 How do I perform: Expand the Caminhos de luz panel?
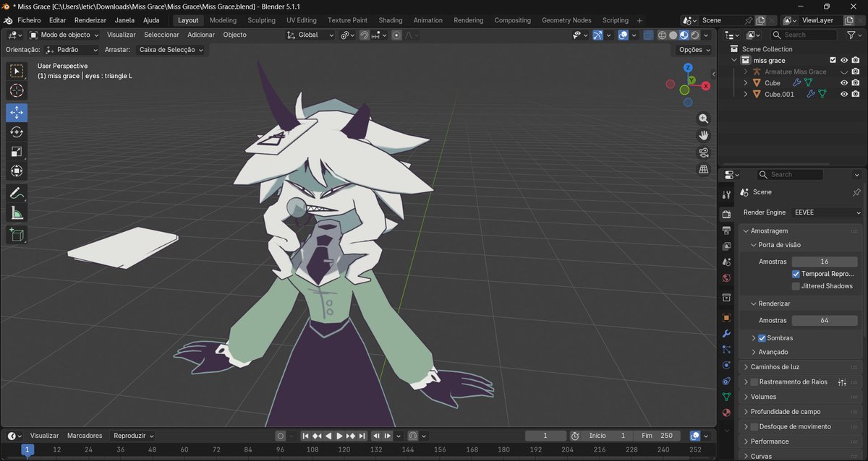[x=801, y=367]
